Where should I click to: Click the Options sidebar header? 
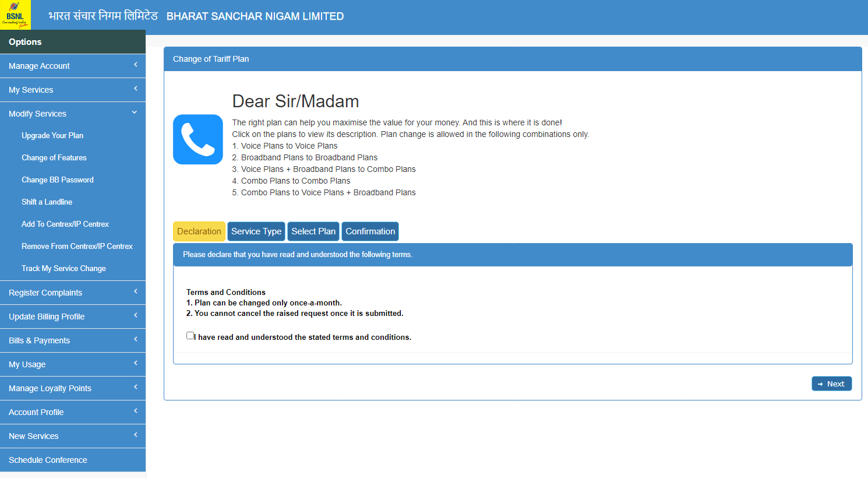tap(73, 42)
